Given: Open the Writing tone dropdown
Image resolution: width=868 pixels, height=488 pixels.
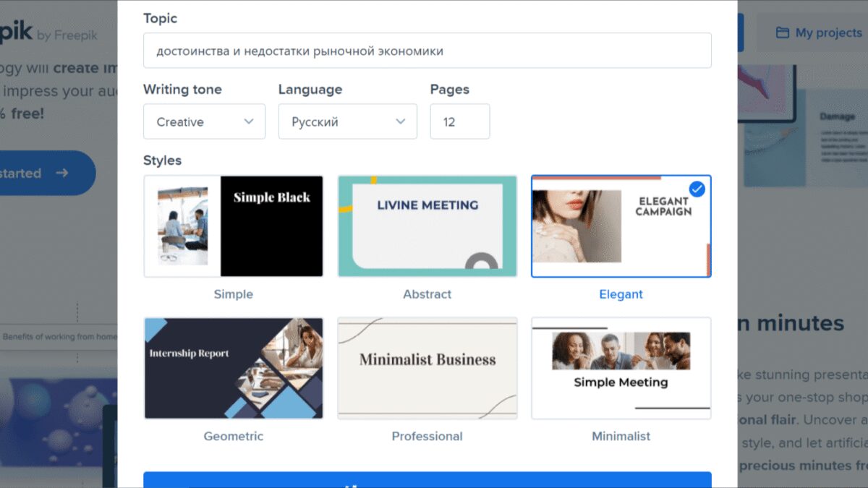Looking at the screenshot, I should pos(204,121).
